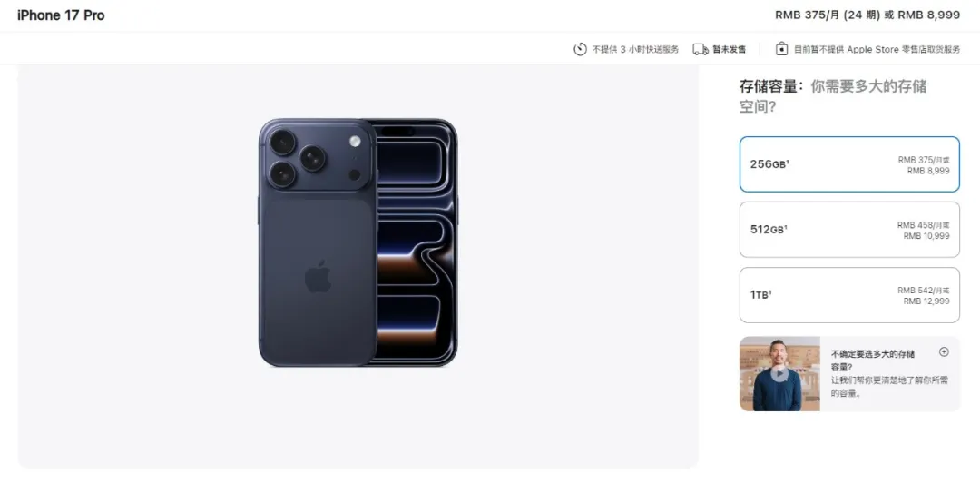Click the RMB 10,999 price in 512GB card
The height and width of the screenshot is (484, 980).
(926, 236)
